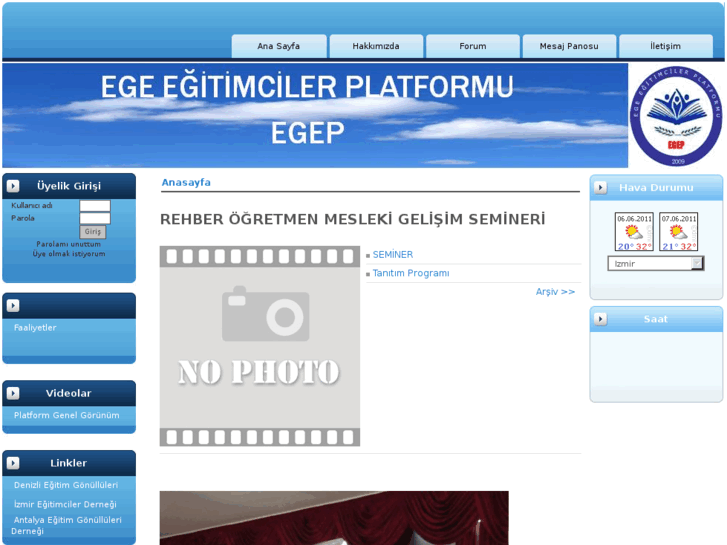727x545 pixels.
Task: Go to Hakkımızda tab
Action: point(376,46)
